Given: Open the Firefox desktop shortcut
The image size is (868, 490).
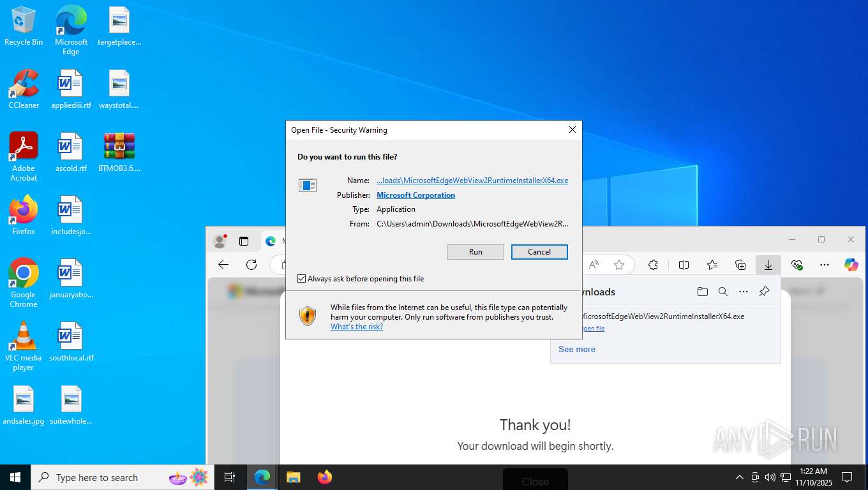Looking at the screenshot, I should (24, 216).
